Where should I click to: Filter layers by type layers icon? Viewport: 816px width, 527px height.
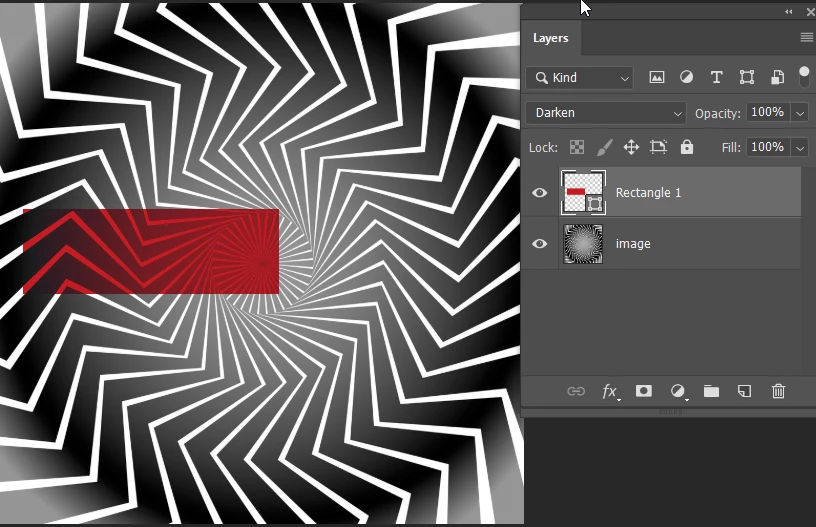point(717,78)
